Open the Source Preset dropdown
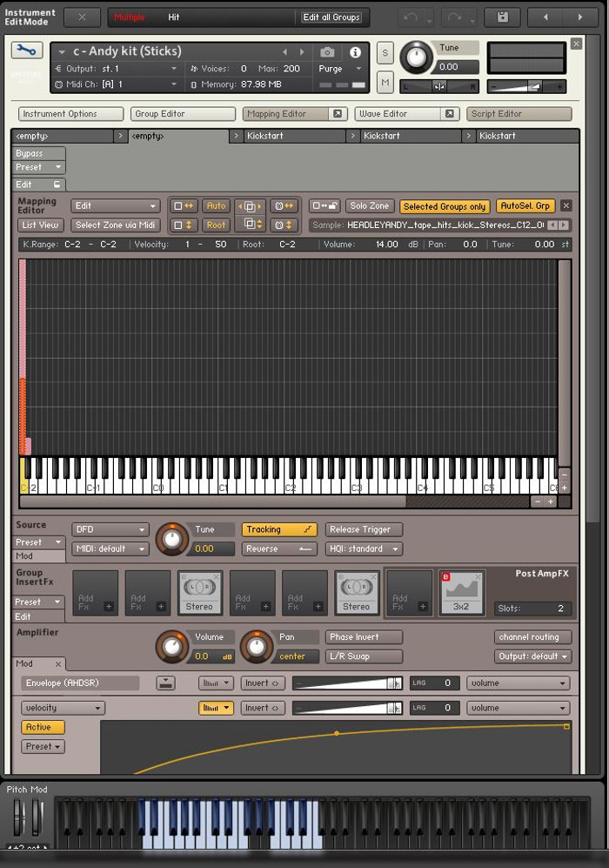The width and height of the screenshot is (609, 868). [x=38, y=542]
